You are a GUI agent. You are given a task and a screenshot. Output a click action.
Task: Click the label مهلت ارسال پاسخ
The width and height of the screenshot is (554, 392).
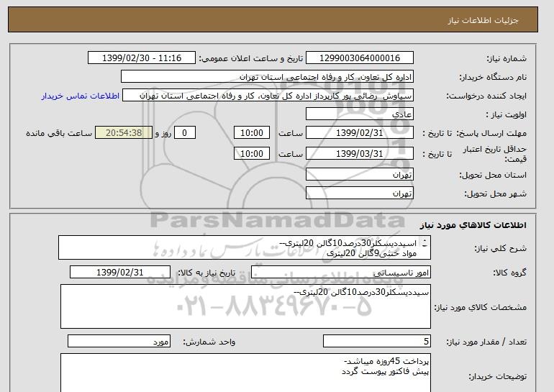coord(491,133)
